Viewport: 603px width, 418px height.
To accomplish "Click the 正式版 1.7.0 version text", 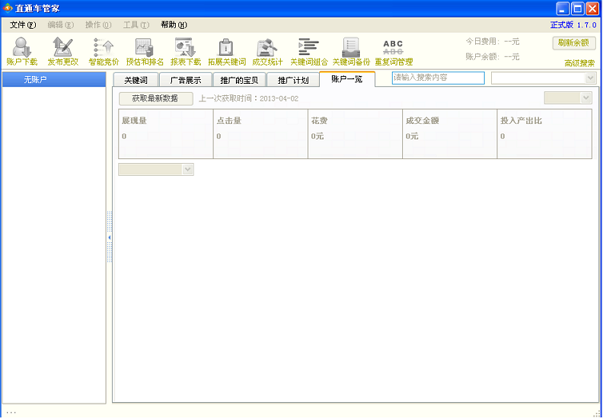I will coord(573,25).
